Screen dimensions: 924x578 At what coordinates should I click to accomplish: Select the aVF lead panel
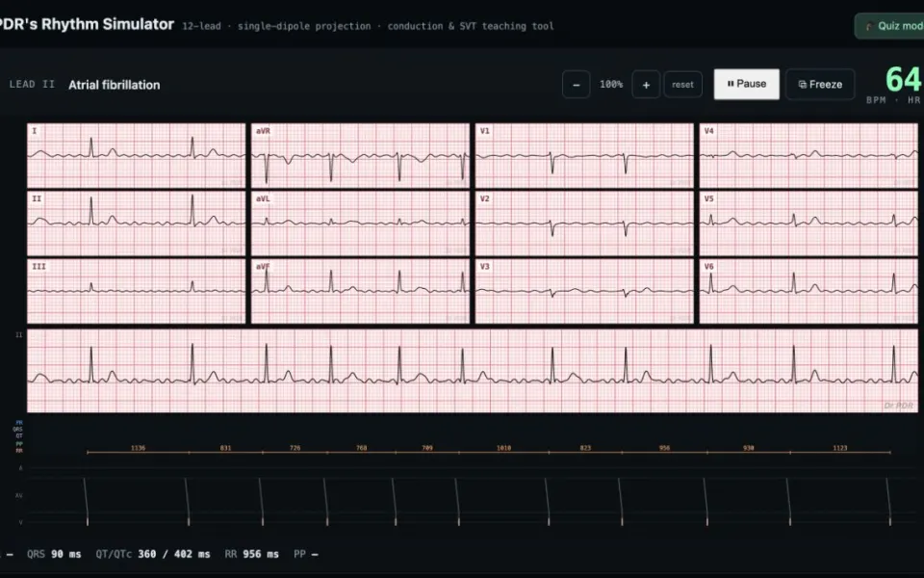[361, 291]
